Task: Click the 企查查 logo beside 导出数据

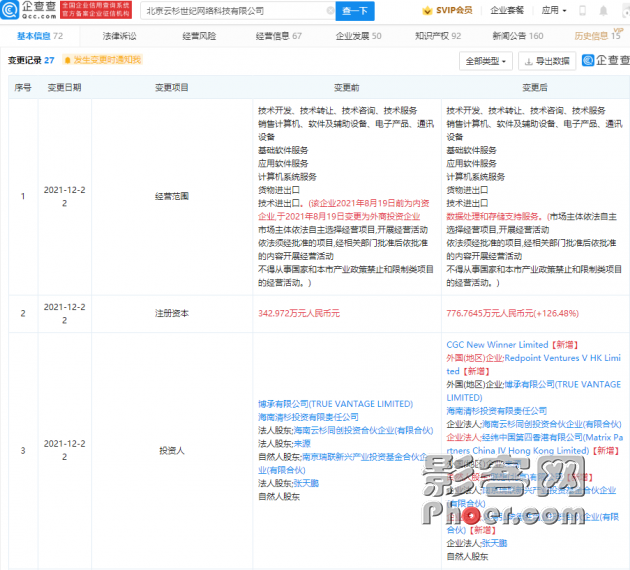Action: point(605,60)
